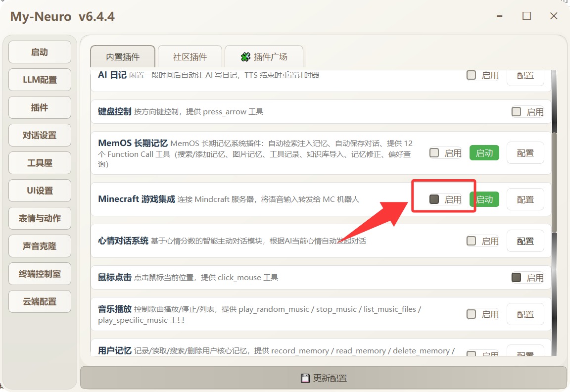Go to LLM配置 in the sidebar
Image resolution: width=570 pixels, height=392 pixels.
tap(40, 80)
